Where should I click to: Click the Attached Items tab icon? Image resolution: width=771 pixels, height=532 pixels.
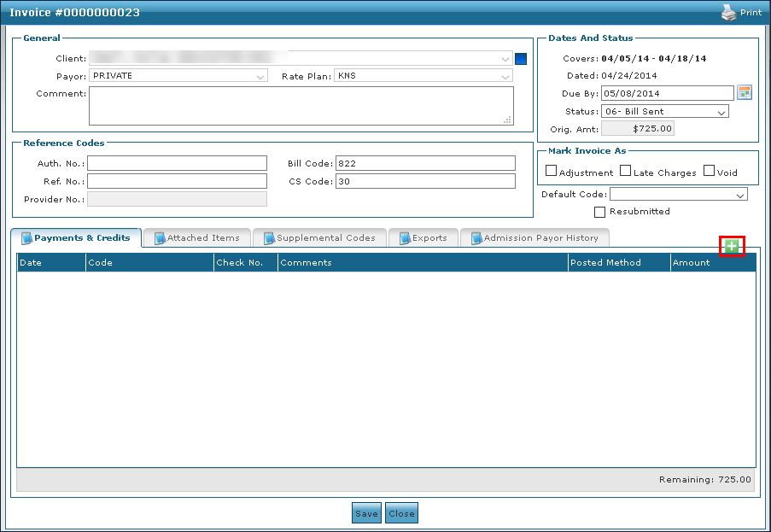click(x=160, y=238)
